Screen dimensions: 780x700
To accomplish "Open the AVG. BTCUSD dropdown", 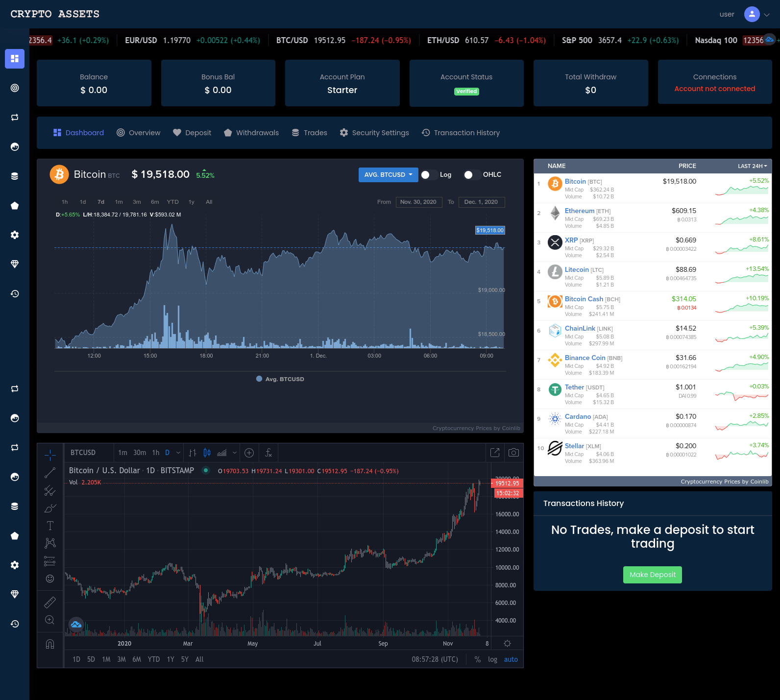I will (388, 175).
